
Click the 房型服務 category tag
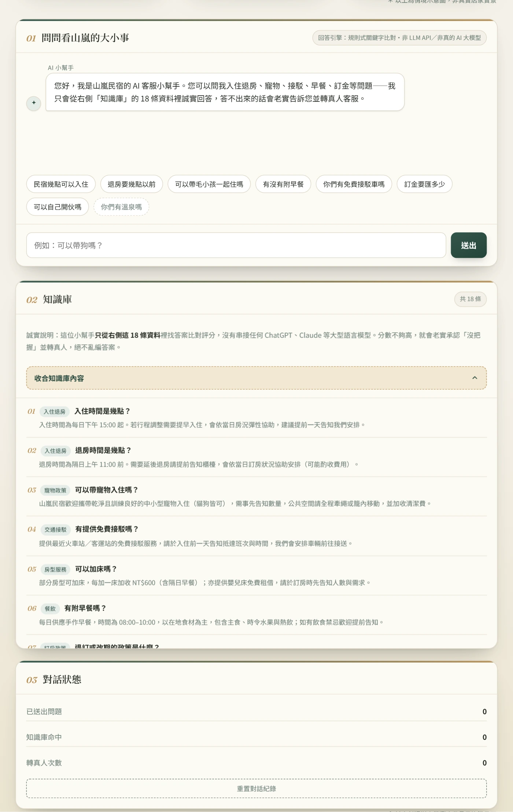click(x=55, y=569)
